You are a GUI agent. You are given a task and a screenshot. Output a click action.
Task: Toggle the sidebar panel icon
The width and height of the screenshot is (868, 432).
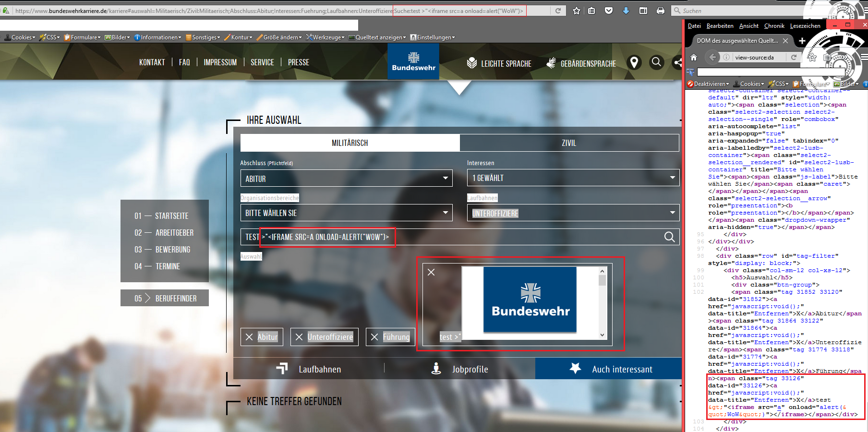[x=643, y=11]
